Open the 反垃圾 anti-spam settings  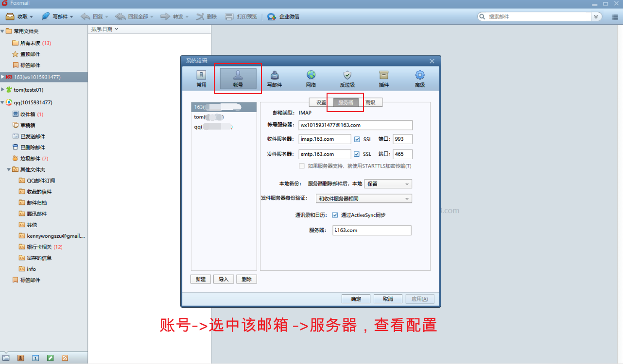click(x=347, y=79)
